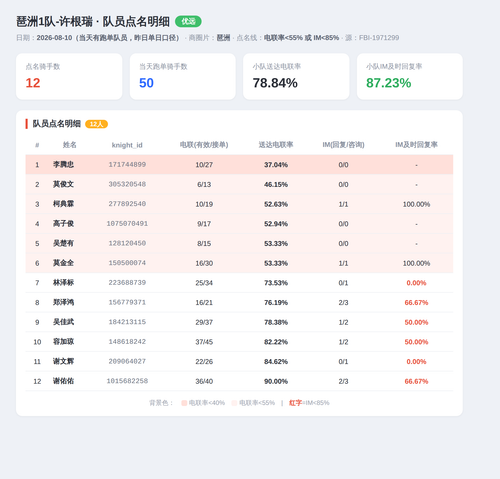This screenshot has width=500, height=479.
Task: Click the 9/17 call count cell
Action: pos(204,224)
